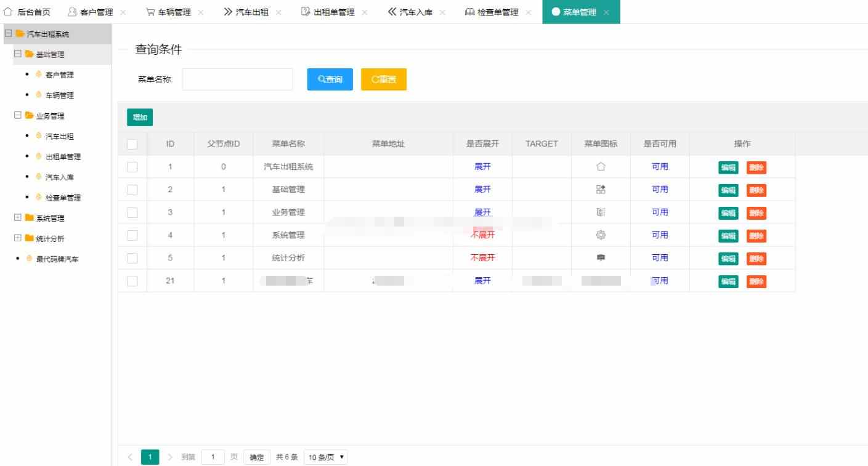Check the 系统管理 table row checkbox
The width and height of the screenshot is (868, 466).
point(132,235)
